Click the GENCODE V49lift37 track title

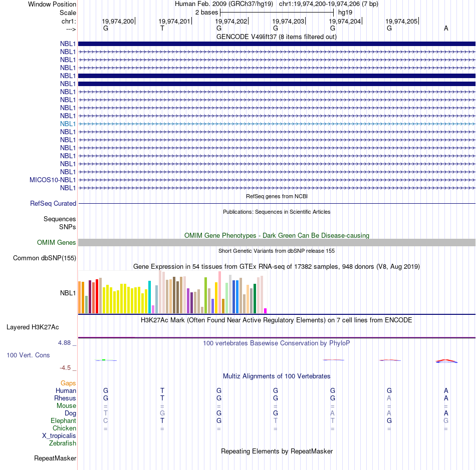click(277, 37)
